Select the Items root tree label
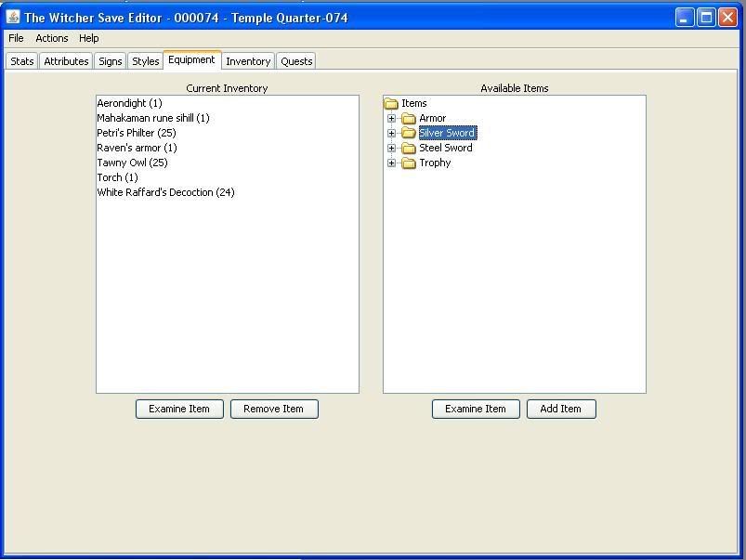746x560 pixels. (414, 103)
